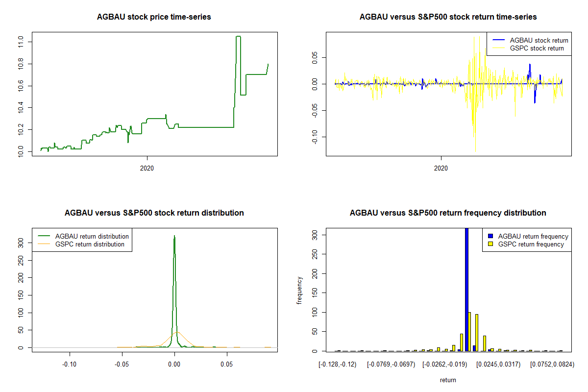The height and width of the screenshot is (392, 588).
Task: Click the "GSPC return distribution" legend label
Action: [x=90, y=244]
